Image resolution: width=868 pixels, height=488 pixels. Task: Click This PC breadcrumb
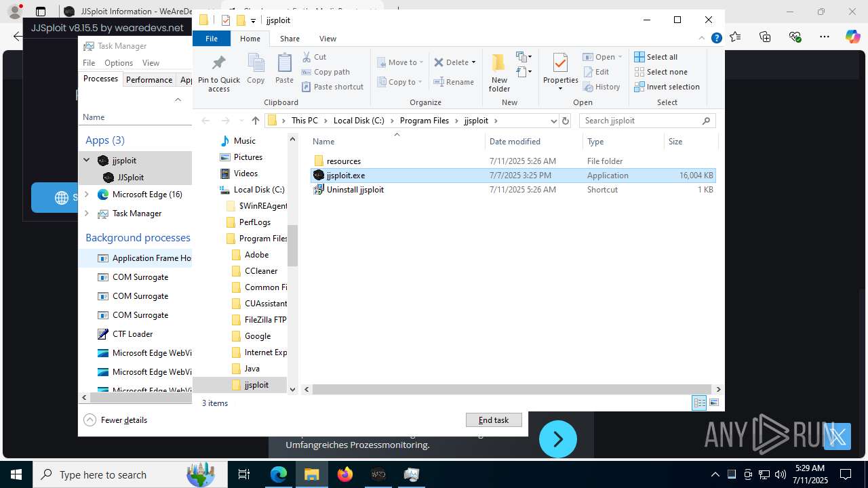coord(304,121)
